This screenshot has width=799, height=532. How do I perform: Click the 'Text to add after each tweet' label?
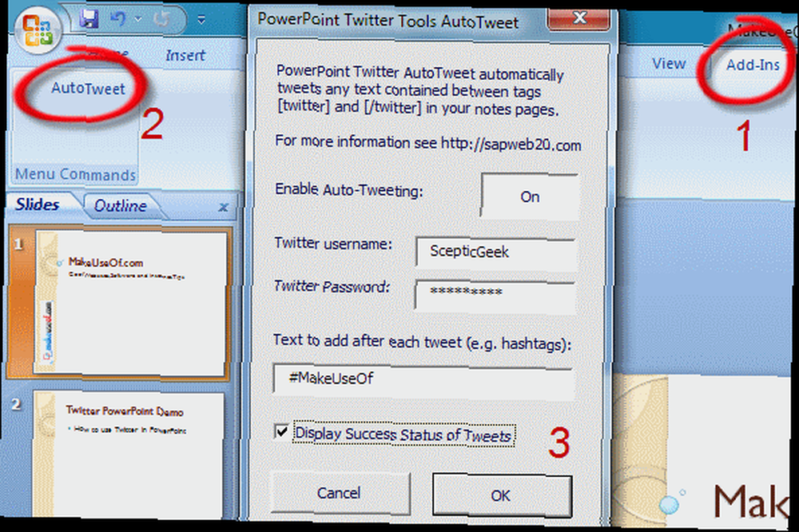(x=422, y=342)
